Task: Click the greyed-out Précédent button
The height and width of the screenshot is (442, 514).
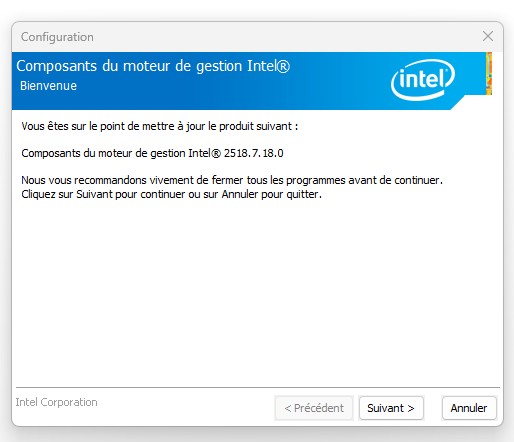Action: coord(314,408)
